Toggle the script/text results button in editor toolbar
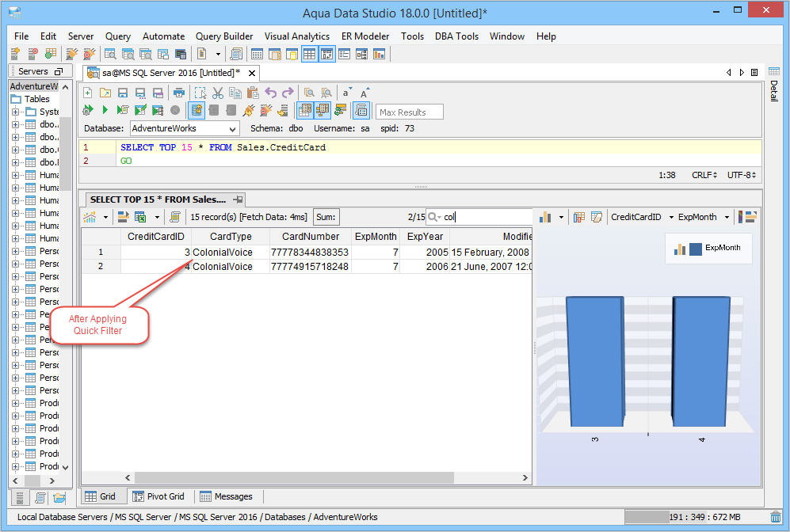Image resolution: width=790 pixels, height=532 pixels. 361,110
